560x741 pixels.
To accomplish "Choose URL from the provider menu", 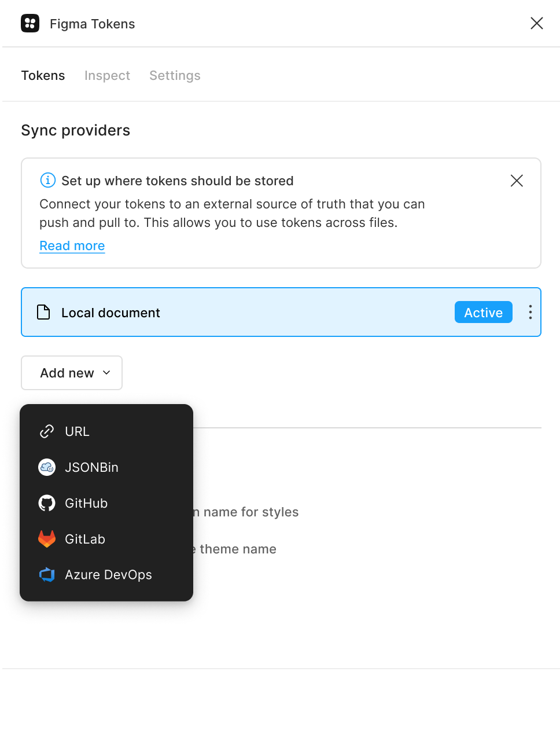I will pos(77,431).
